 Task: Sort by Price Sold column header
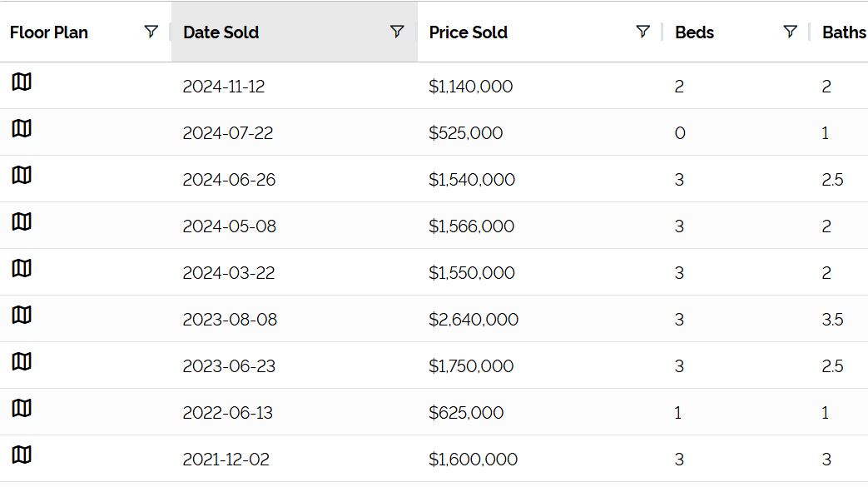click(x=469, y=32)
